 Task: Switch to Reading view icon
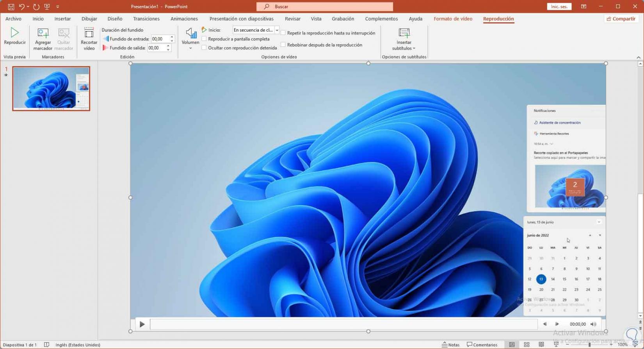[x=541, y=345]
